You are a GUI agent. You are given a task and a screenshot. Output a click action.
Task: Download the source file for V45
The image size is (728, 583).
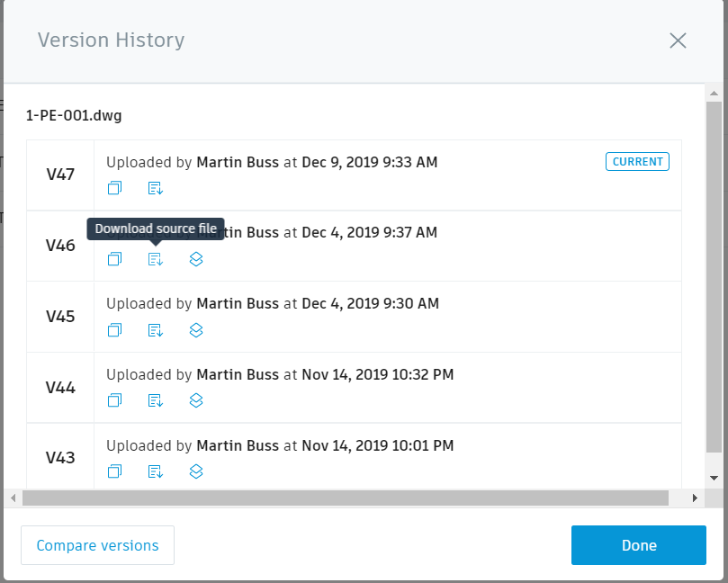pos(155,330)
